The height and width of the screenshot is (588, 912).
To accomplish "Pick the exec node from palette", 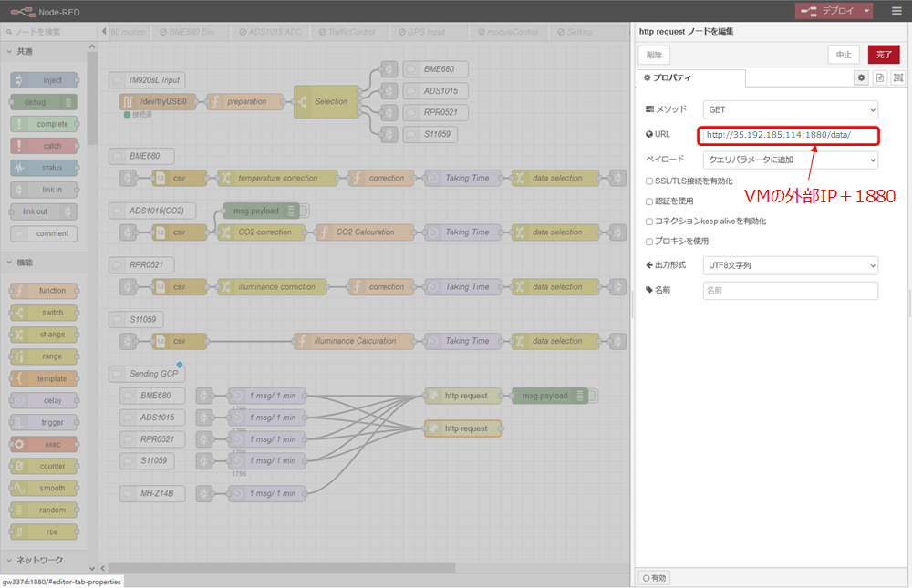I will [x=44, y=444].
